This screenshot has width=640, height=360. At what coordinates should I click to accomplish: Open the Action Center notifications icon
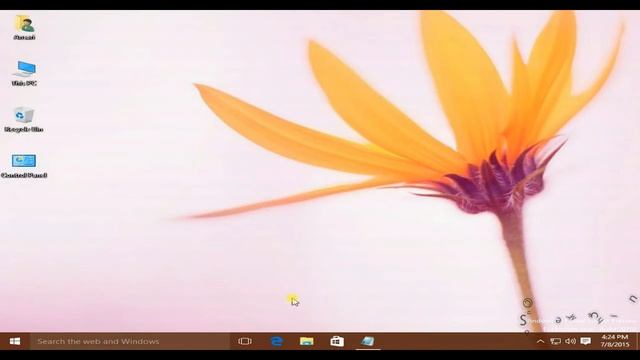[586, 341]
